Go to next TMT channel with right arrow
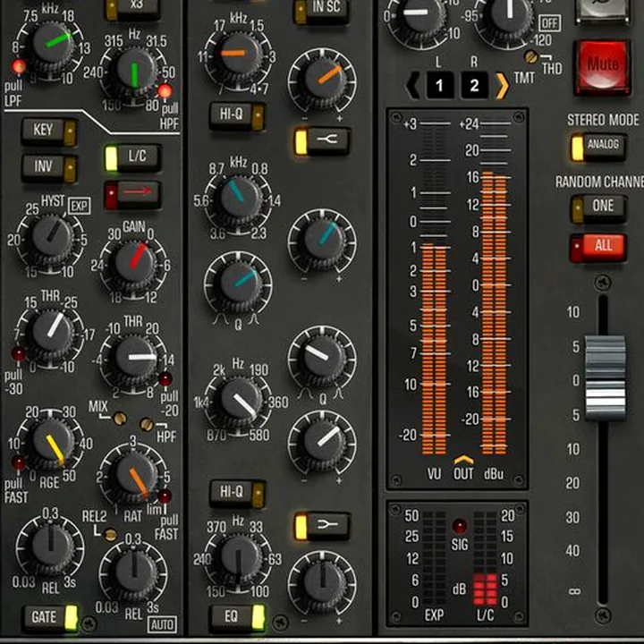The image size is (644, 644). pyautogui.click(x=503, y=86)
